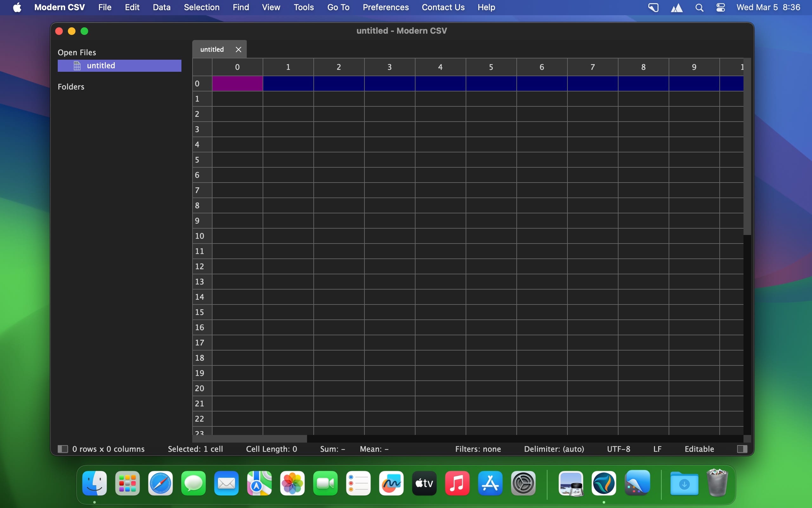Toggle the panel icon at status bar right
This screenshot has height=508, width=812.
tap(742, 449)
